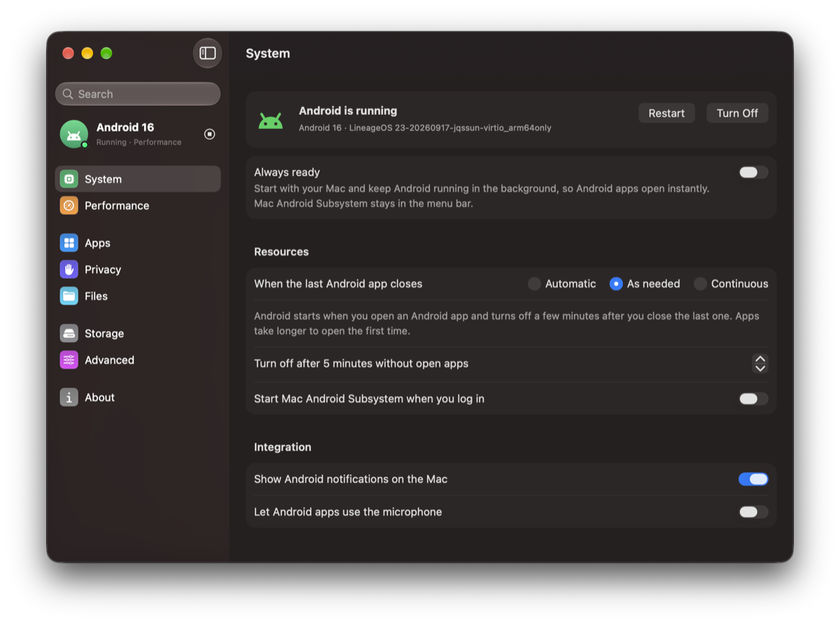
Task: Enable the Always ready switch
Action: pos(753,172)
